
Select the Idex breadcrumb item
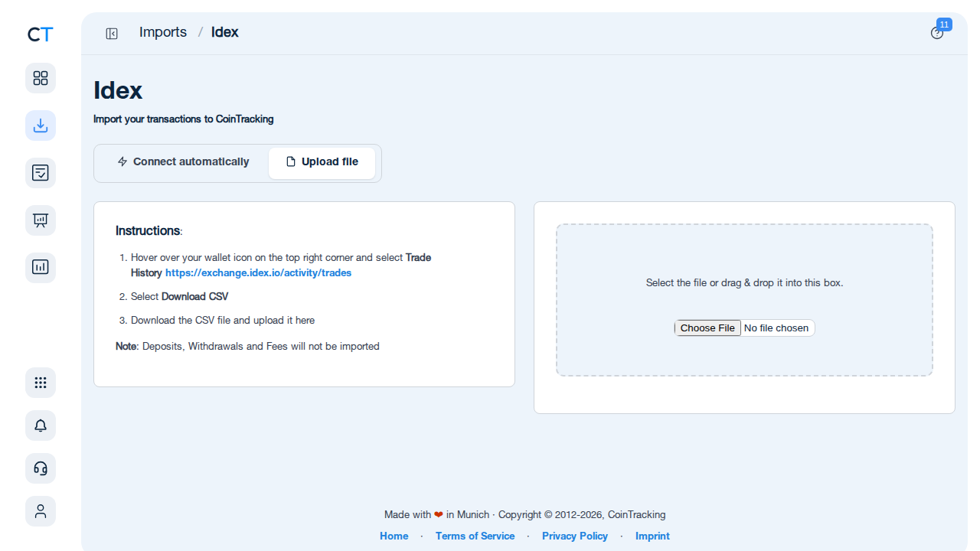225,32
